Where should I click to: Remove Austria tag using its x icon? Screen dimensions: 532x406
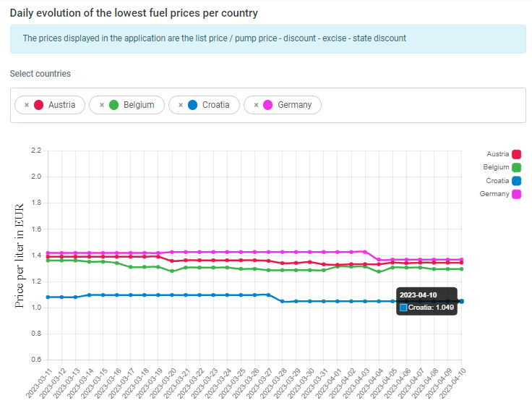27,105
